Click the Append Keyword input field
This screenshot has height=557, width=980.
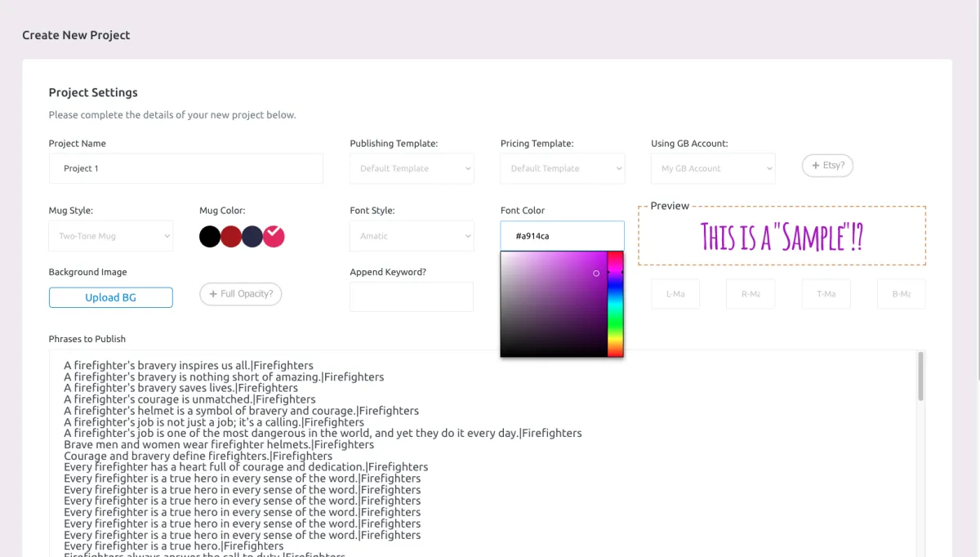(x=412, y=296)
